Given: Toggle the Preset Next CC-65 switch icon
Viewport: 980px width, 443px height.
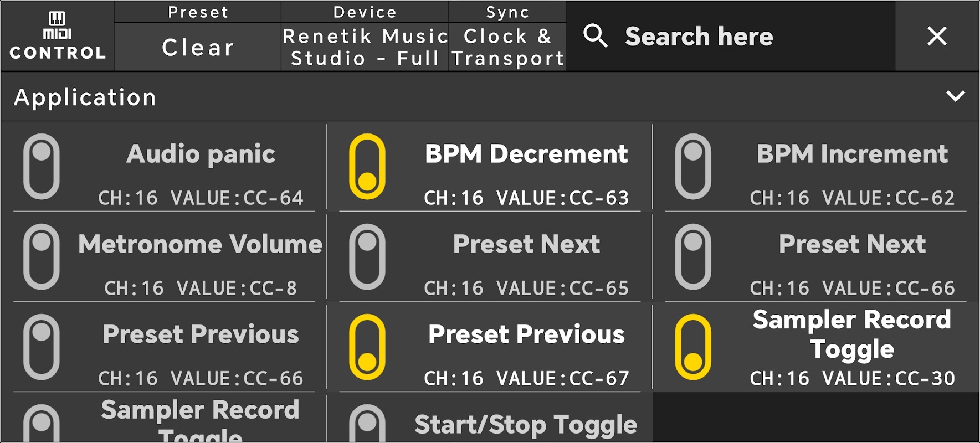Looking at the screenshot, I should (367, 256).
